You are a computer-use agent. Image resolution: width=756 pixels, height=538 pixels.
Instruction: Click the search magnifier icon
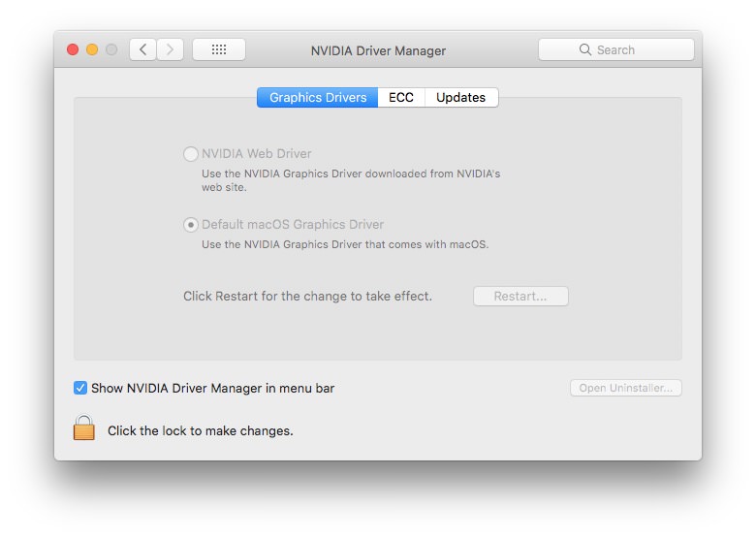pos(584,49)
